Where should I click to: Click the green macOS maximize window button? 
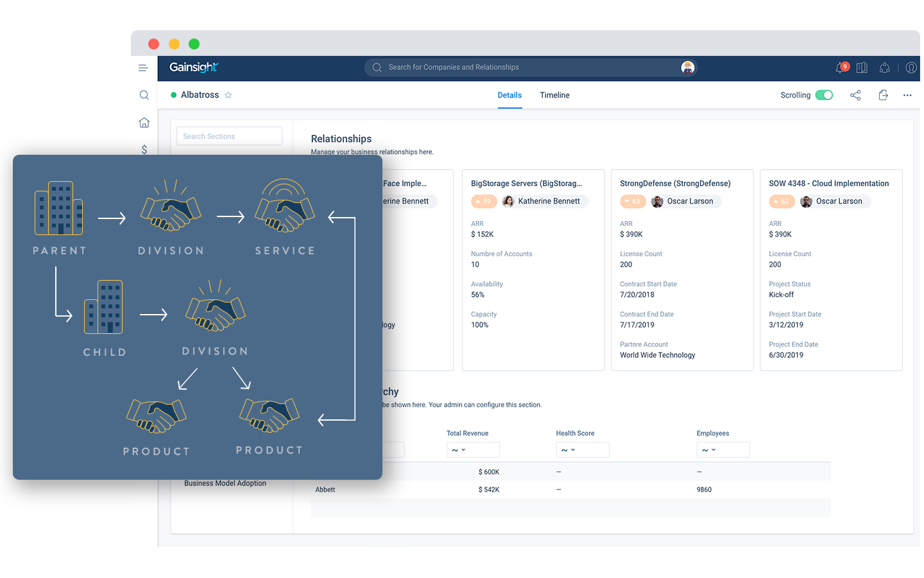(x=194, y=44)
